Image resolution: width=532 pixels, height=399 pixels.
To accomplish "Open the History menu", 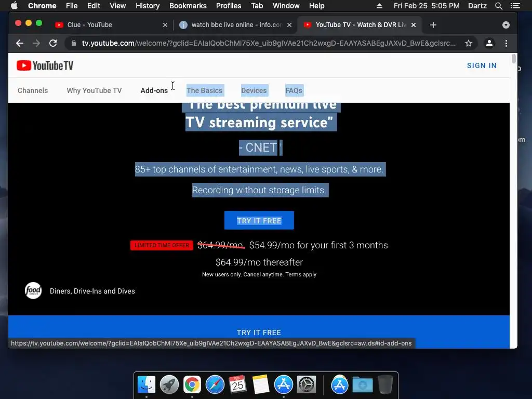I will (x=148, y=6).
